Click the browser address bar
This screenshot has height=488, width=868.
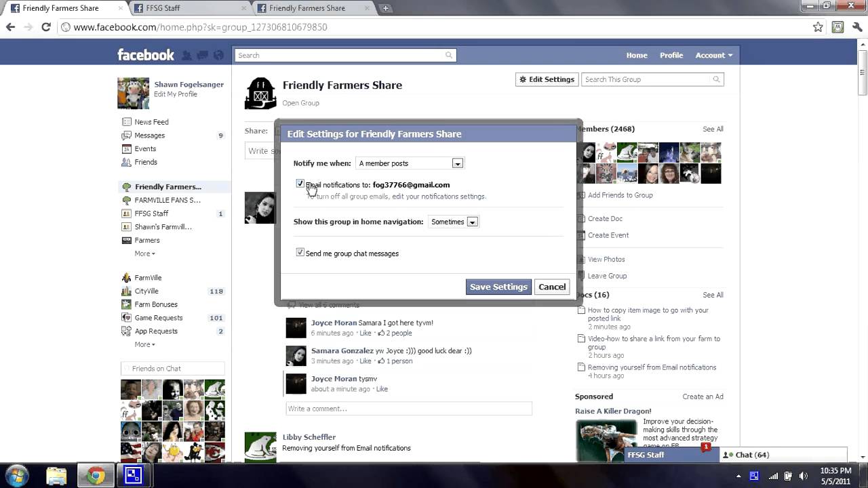434,27
